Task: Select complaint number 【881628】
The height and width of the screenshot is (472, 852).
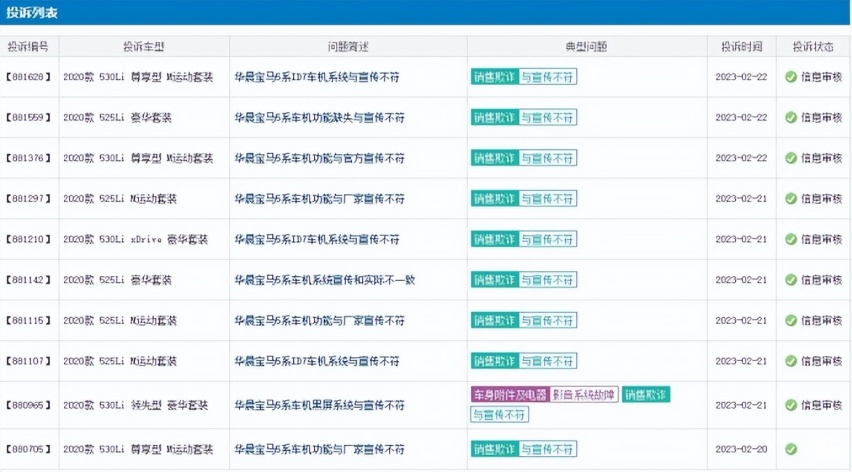Action: point(28,77)
